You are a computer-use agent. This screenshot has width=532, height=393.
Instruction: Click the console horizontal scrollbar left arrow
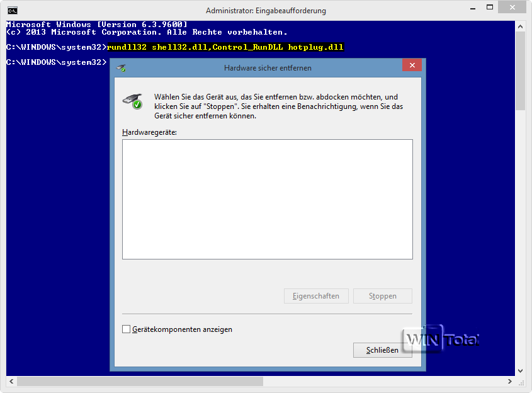point(11,382)
